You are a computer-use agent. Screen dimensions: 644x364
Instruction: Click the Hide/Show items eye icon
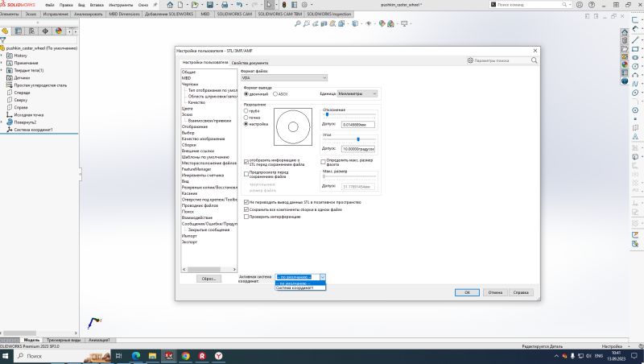point(369,24)
